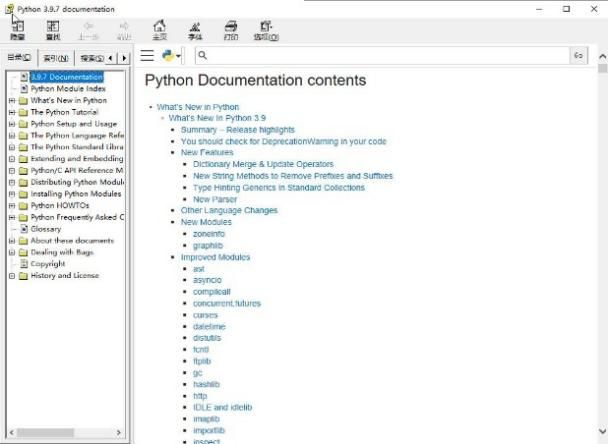608x444 pixels.
Task: Expand Distributing Python Modules node
Action: [x=12, y=182]
